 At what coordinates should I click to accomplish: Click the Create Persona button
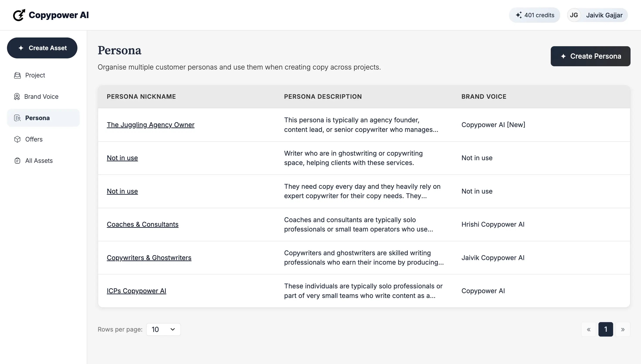(x=590, y=56)
